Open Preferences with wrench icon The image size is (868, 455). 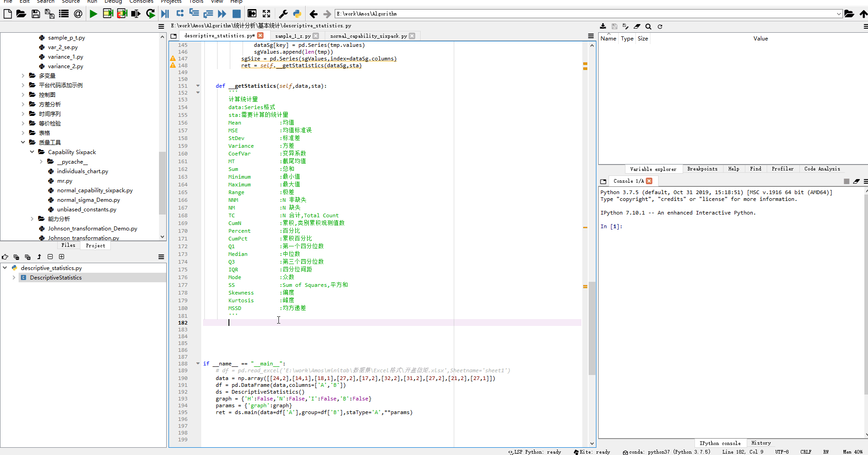tap(283, 14)
